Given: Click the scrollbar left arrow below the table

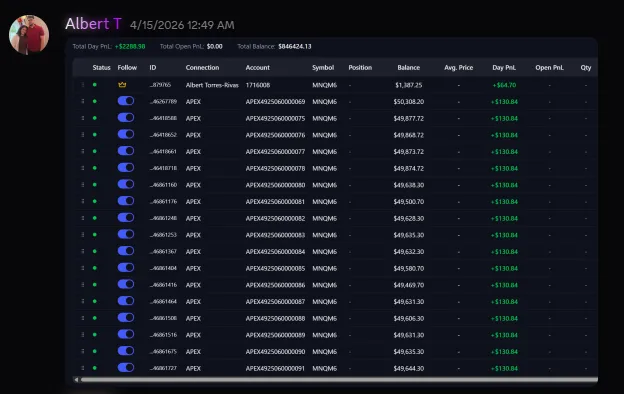Looking at the screenshot, I should tap(76, 380).
